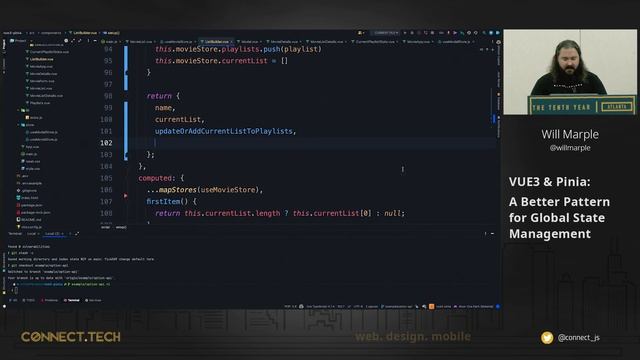Open the Git tool window button
Screen dimensions: 640x360
click(13, 300)
